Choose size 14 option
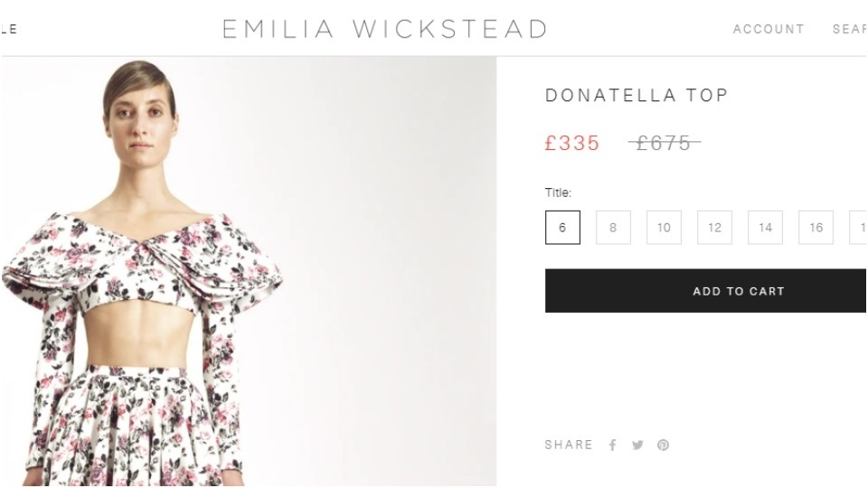 tap(765, 228)
